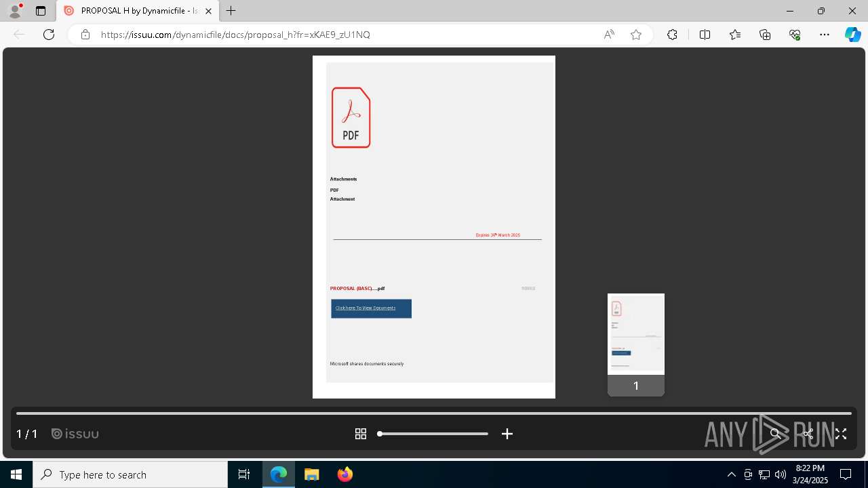Refresh the current page
This screenshot has height=488, width=868.
[49, 35]
